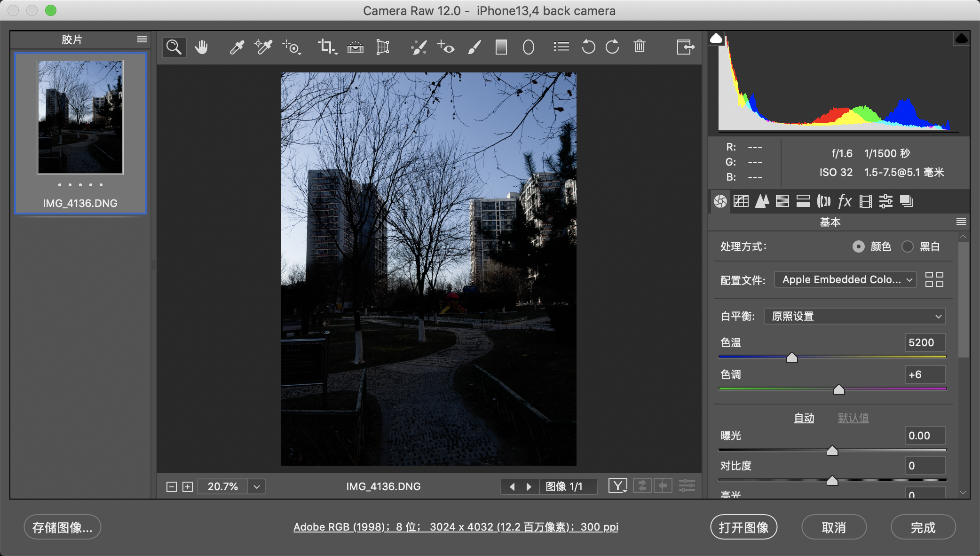Click the 取消 cancel button

[x=834, y=527]
